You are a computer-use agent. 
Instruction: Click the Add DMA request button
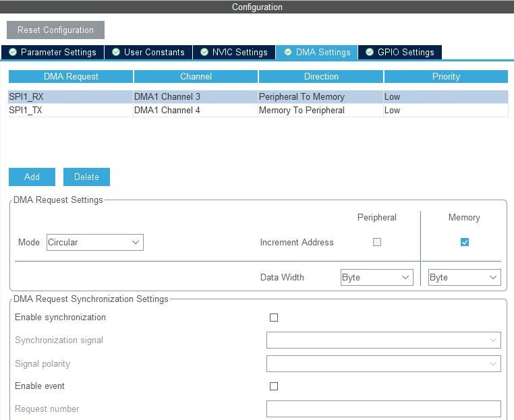[x=32, y=177]
